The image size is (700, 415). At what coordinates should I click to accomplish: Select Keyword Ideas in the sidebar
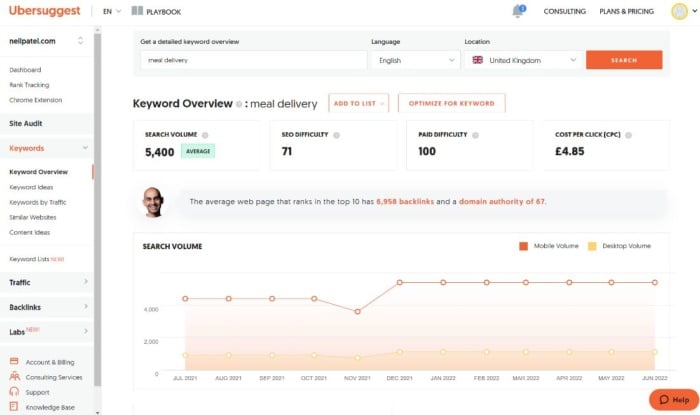click(31, 187)
